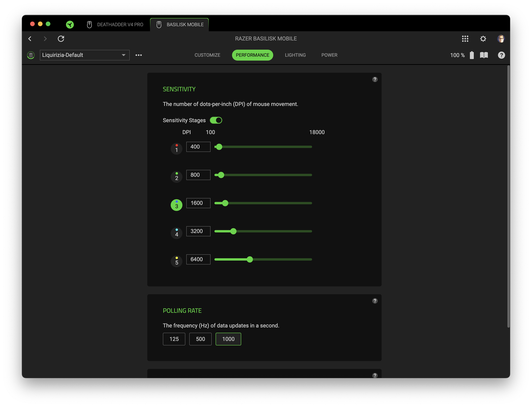Open the help icon in the toolbar
Viewport: 532px width, 407px height.
pos(501,55)
